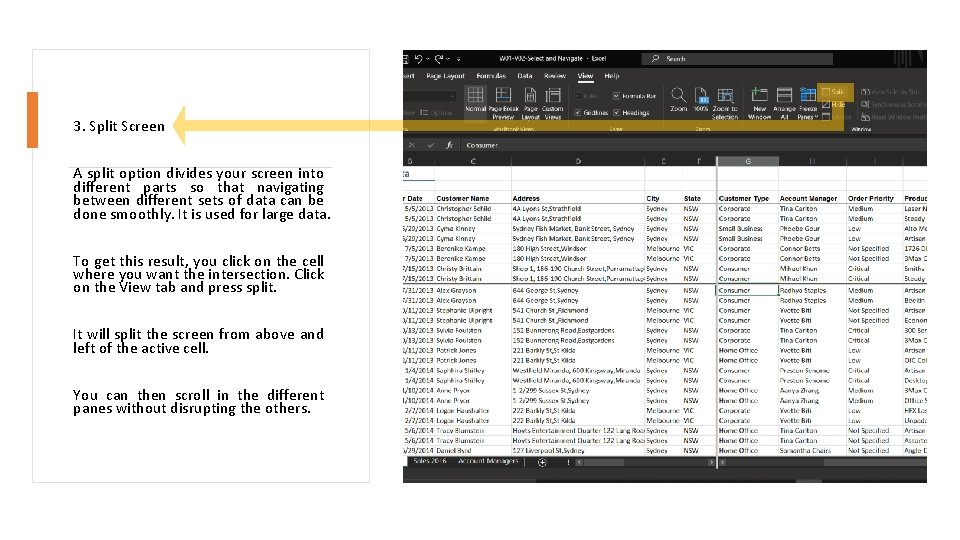Switch to Account Managers sheet tab
960x540 pixels.
point(487,461)
